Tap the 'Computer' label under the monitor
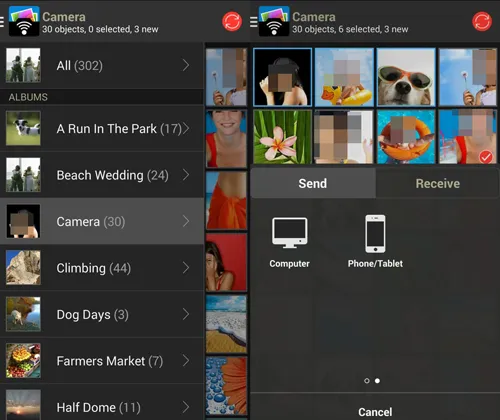Image resolution: width=500 pixels, height=420 pixels. tap(289, 264)
